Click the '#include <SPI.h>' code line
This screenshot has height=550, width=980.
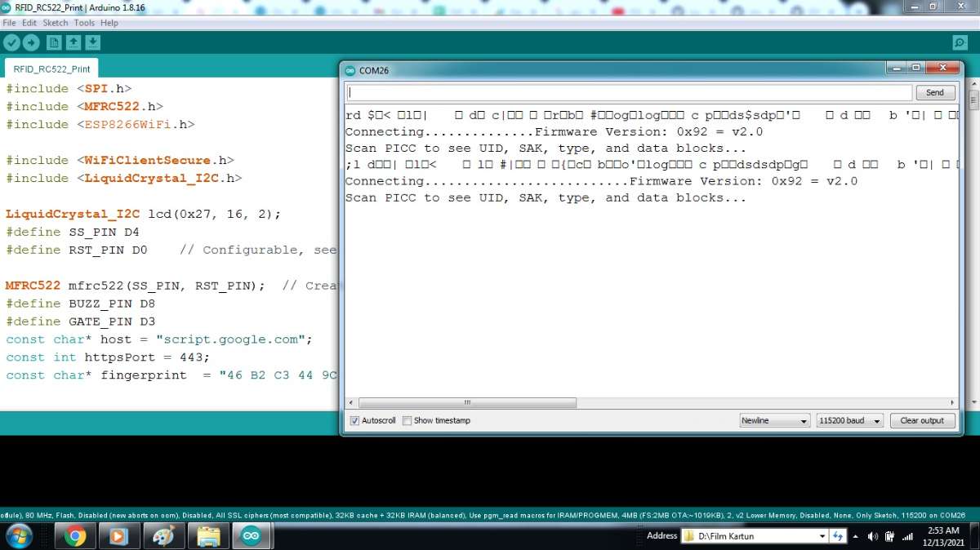pyautogui.click(x=69, y=89)
